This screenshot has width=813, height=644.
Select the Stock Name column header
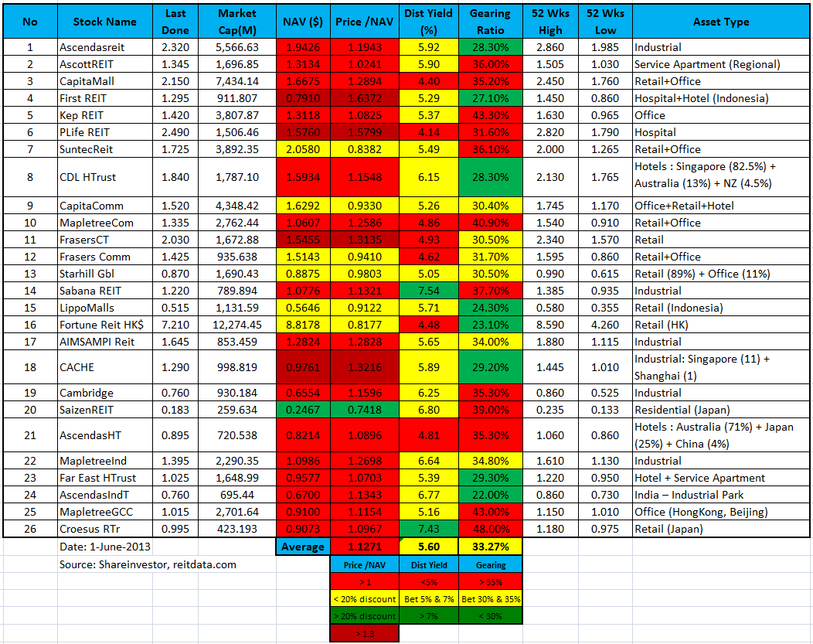point(105,22)
